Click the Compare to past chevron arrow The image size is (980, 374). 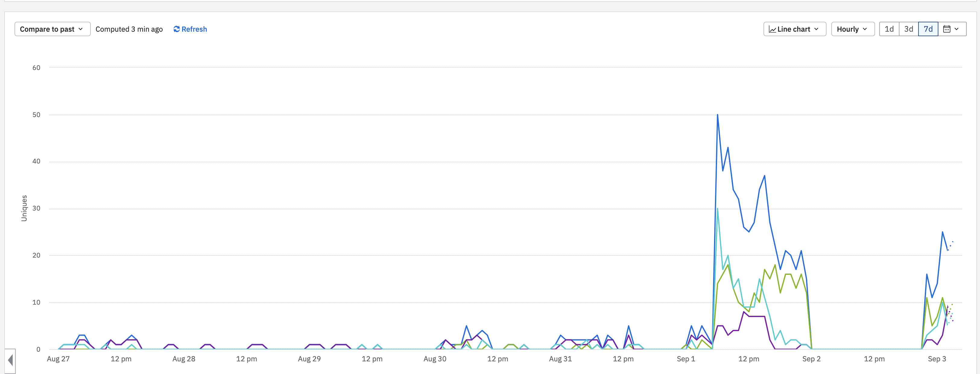coord(81,29)
